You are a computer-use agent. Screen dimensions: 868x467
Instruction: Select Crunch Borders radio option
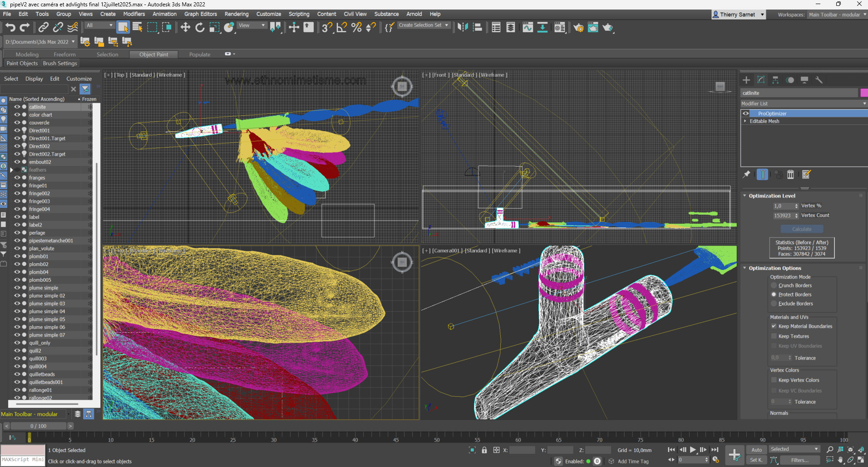(x=774, y=285)
